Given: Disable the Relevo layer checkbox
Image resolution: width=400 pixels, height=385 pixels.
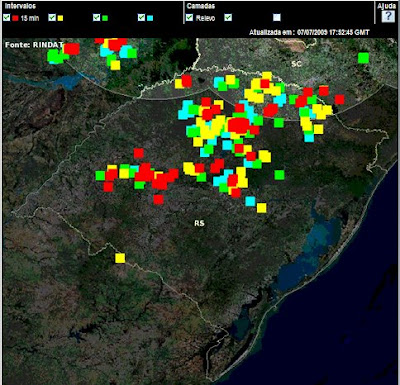Looking at the screenshot, I should coord(189,17).
